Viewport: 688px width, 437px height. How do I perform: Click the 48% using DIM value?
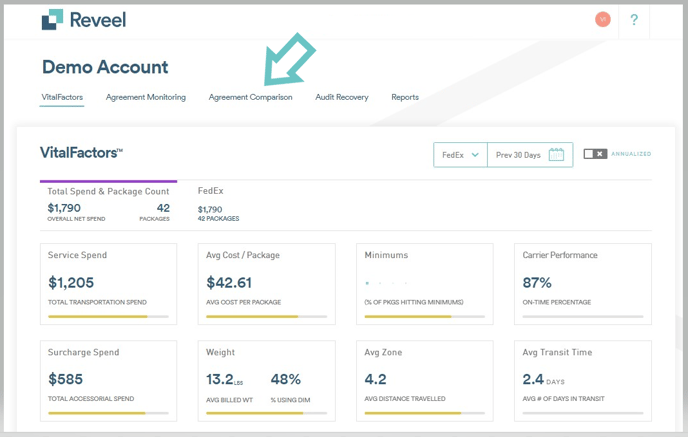point(286,379)
